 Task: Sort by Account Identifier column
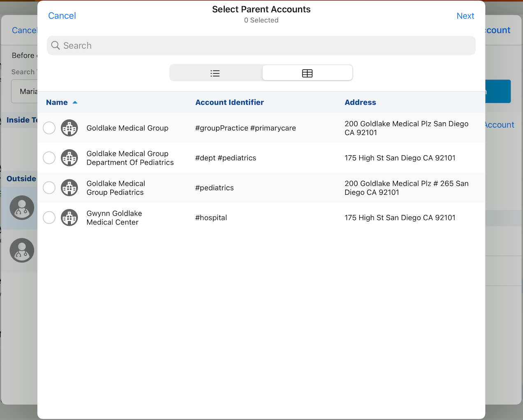(x=229, y=103)
